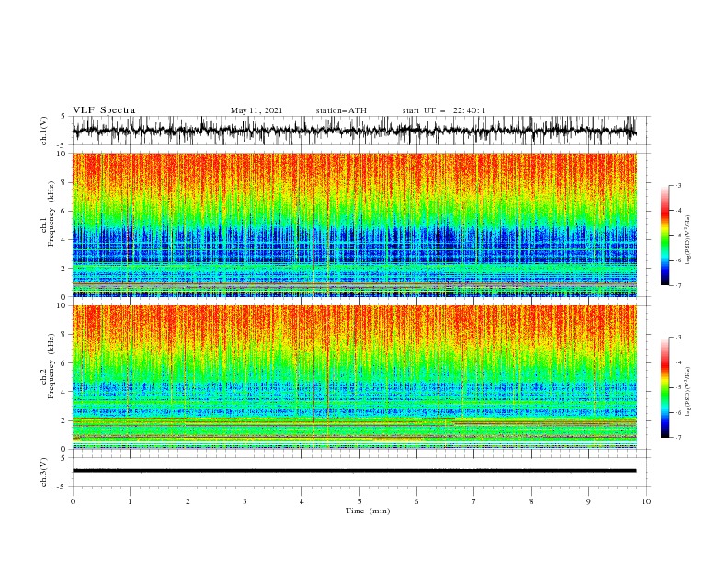Click the 'ch.3(V)' axis label
Image resolution: width=728 pixels, height=563 pixels.
click(44, 472)
